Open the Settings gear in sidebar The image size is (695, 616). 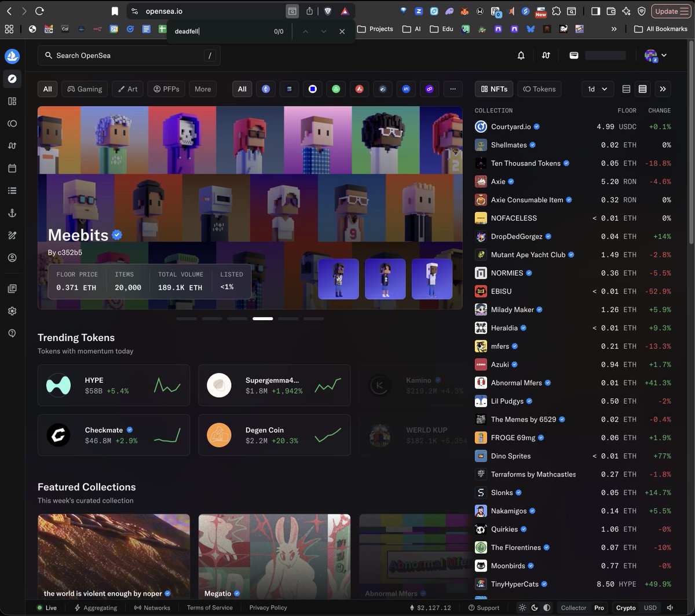pyautogui.click(x=12, y=311)
